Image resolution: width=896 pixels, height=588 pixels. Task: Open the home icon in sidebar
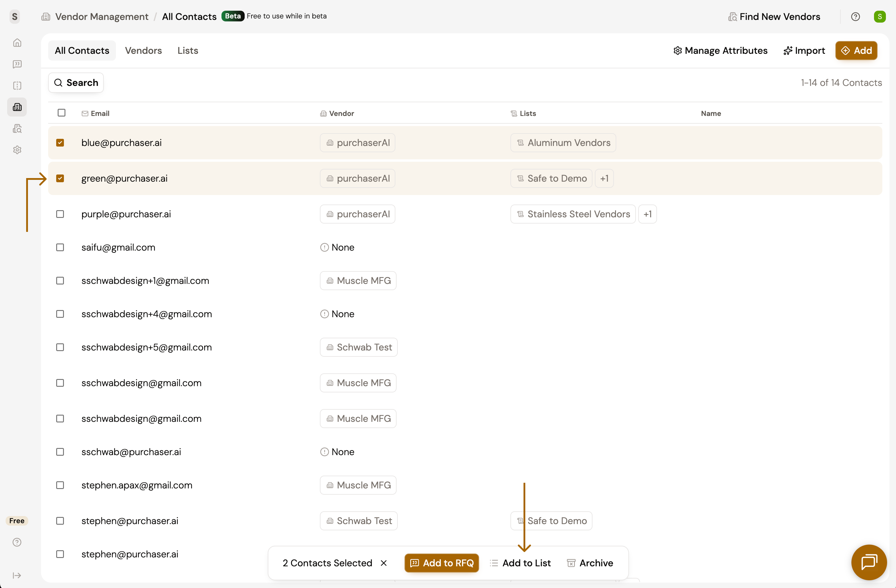[x=17, y=43]
